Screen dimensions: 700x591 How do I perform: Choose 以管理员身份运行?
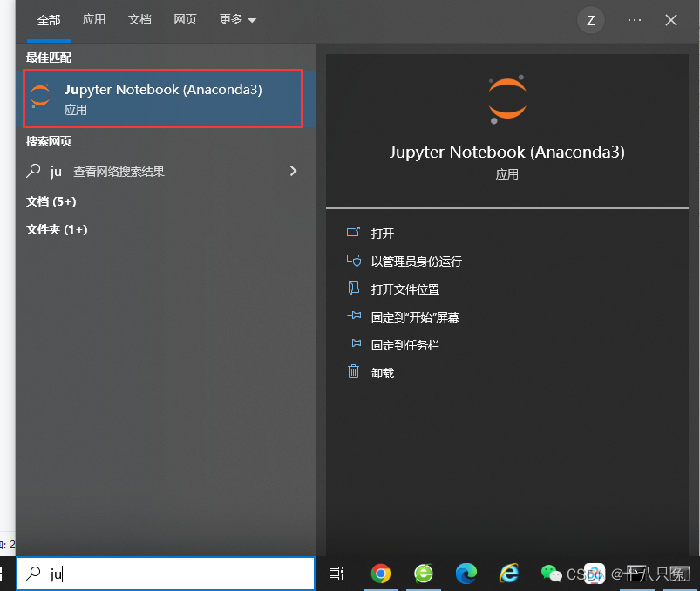tap(417, 262)
